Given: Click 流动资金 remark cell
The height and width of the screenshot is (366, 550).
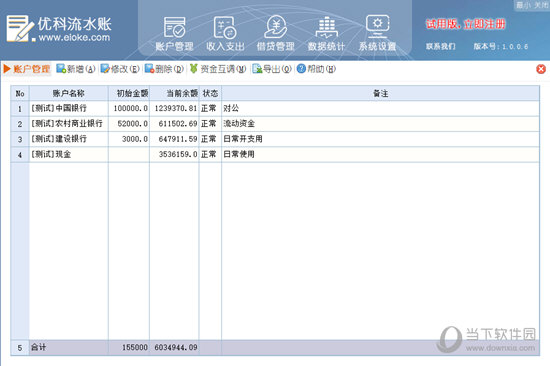Looking at the screenshot, I should tap(381, 124).
